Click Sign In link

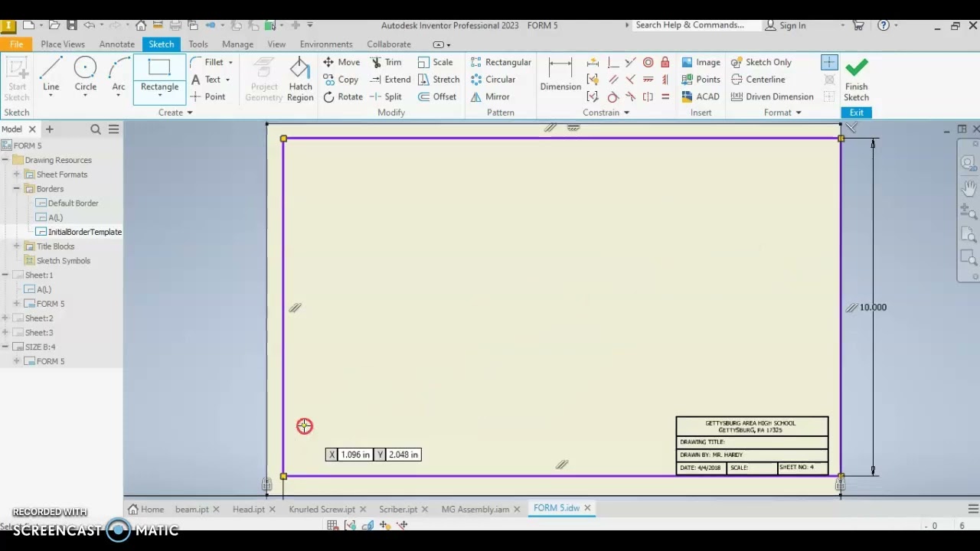coord(786,25)
